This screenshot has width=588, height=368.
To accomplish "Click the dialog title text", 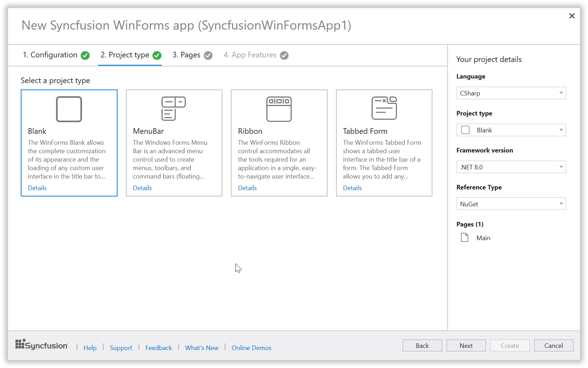I will pos(186,25).
